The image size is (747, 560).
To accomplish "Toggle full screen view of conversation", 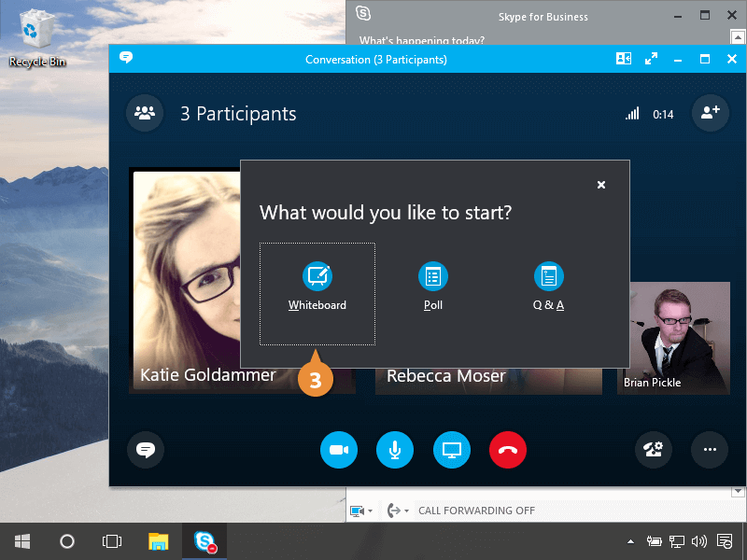I will (652, 59).
